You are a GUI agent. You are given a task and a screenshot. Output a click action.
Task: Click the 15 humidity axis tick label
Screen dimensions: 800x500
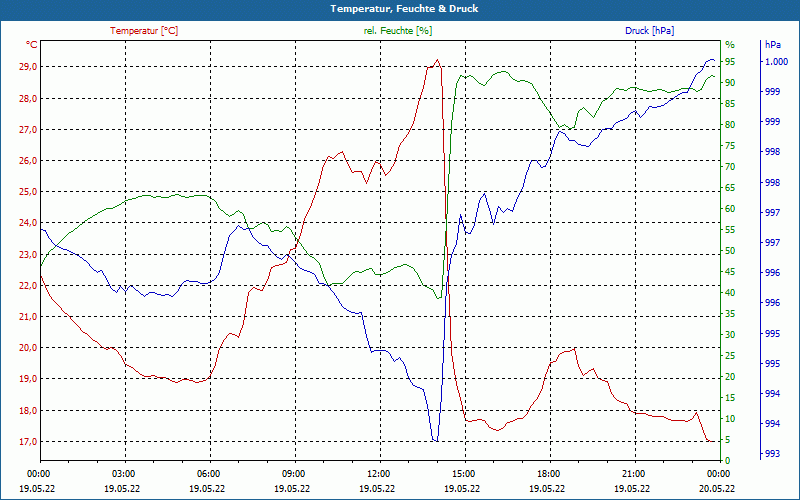(x=730, y=398)
